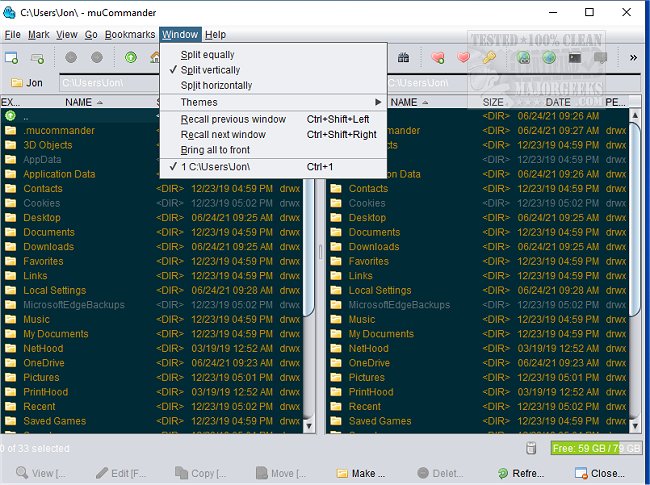Click the key credentials icon in toolbar
Screen dimensions: 650x485
click(489, 58)
